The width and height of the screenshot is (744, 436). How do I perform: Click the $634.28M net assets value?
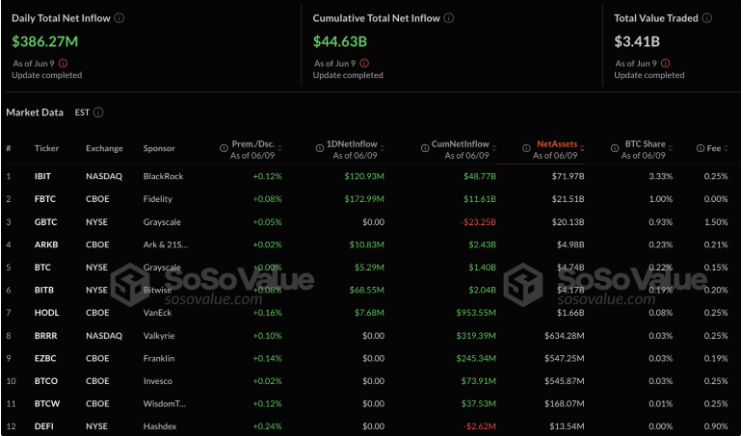564,335
